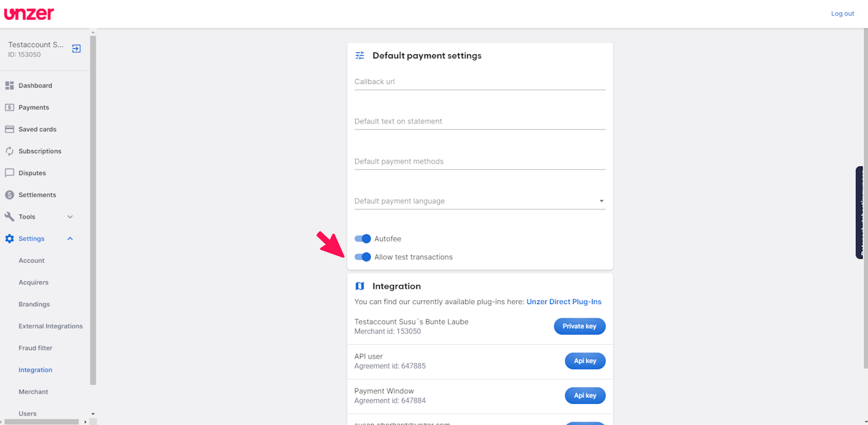Image resolution: width=868 pixels, height=425 pixels.
Task: Open External Integrations settings page
Action: click(x=50, y=327)
